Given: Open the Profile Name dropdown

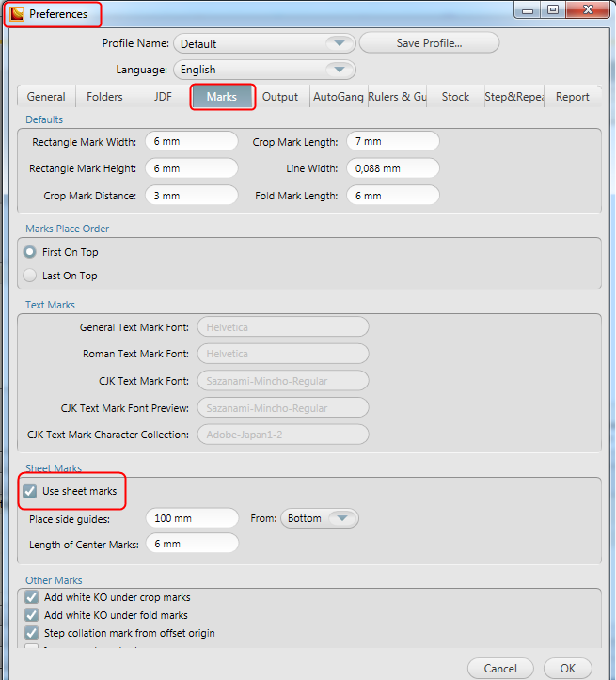Looking at the screenshot, I should (x=264, y=43).
